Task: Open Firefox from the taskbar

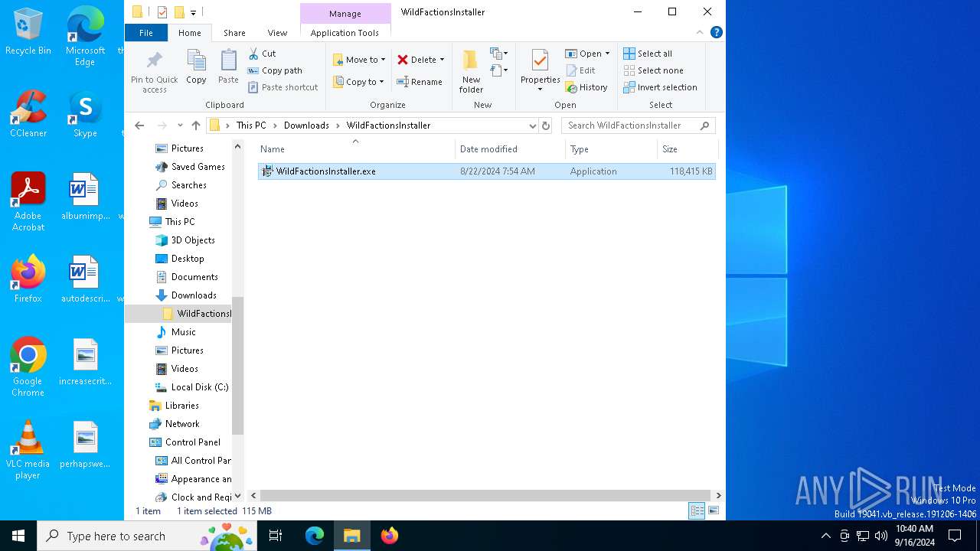Action: [390, 536]
